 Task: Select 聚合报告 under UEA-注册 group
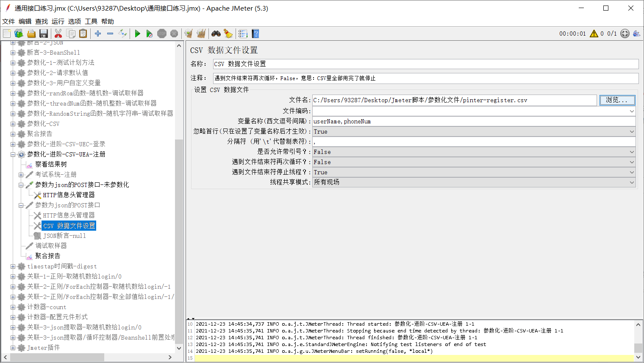tap(47, 256)
